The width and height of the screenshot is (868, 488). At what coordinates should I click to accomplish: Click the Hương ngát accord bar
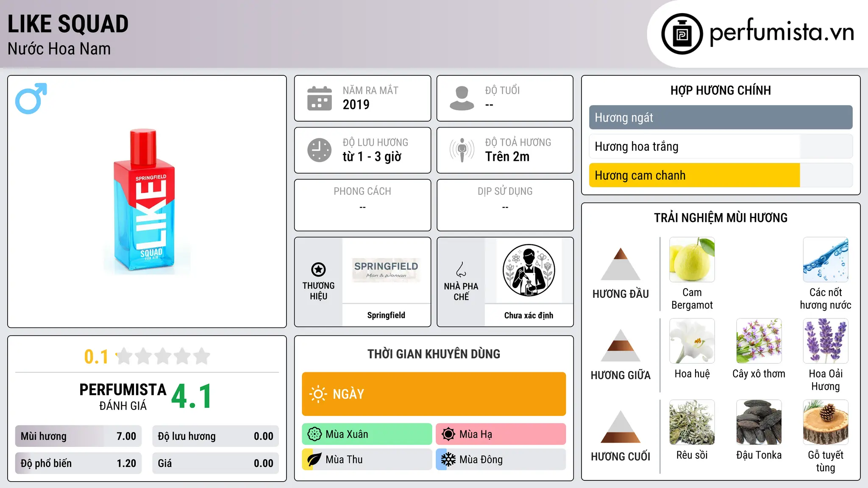721,117
